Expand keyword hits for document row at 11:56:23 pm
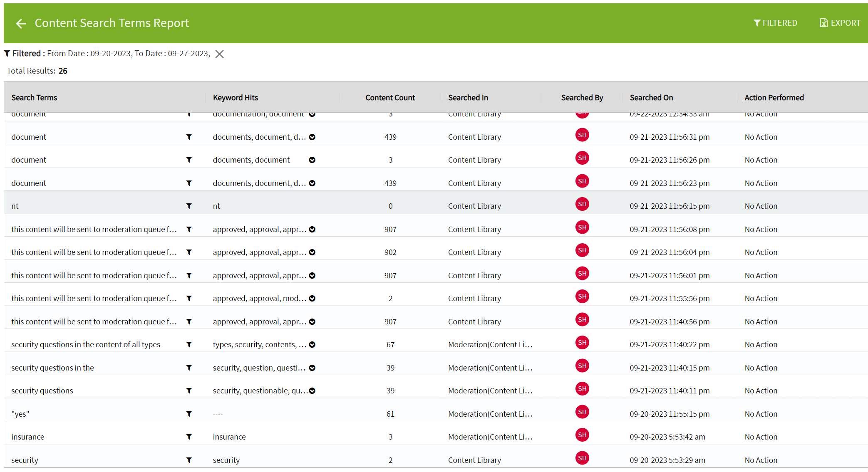The width and height of the screenshot is (868, 472). point(312,183)
